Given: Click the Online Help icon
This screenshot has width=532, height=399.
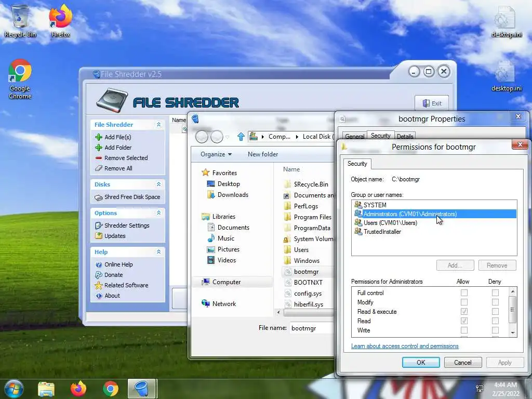Looking at the screenshot, I should pos(99,264).
